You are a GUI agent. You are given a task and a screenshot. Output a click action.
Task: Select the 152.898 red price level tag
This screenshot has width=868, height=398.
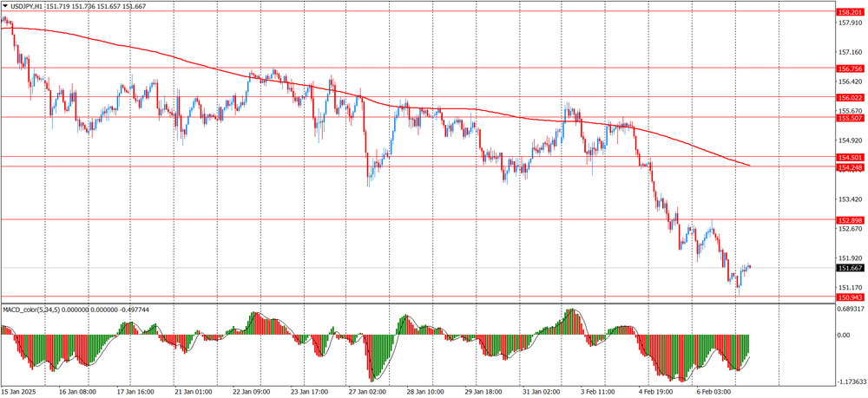tap(849, 220)
